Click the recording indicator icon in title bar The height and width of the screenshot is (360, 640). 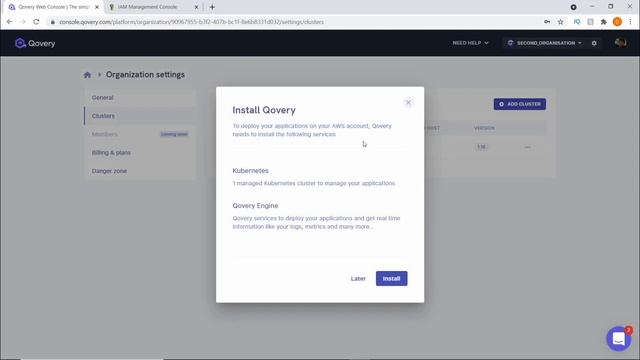pyautogui.click(x=573, y=7)
